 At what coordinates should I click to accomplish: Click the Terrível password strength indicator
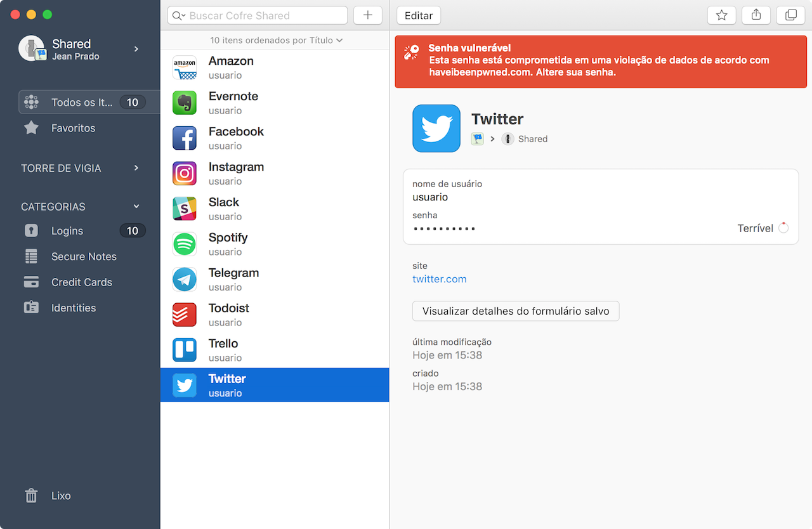pyautogui.click(x=763, y=228)
